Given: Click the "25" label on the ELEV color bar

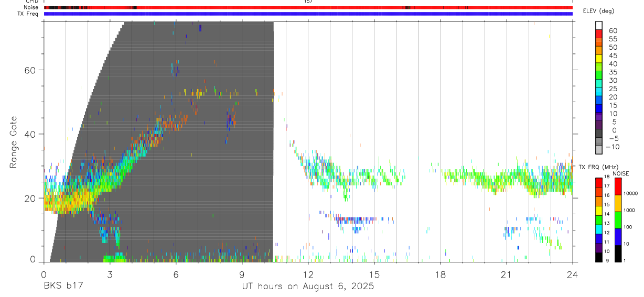Looking at the screenshot, I should pyautogui.click(x=613, y=89).
